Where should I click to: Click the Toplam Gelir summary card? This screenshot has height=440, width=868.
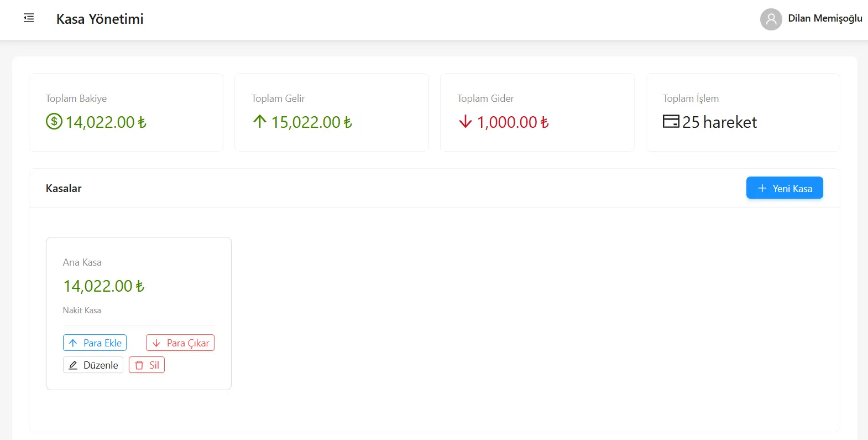[x=332, y=112]
